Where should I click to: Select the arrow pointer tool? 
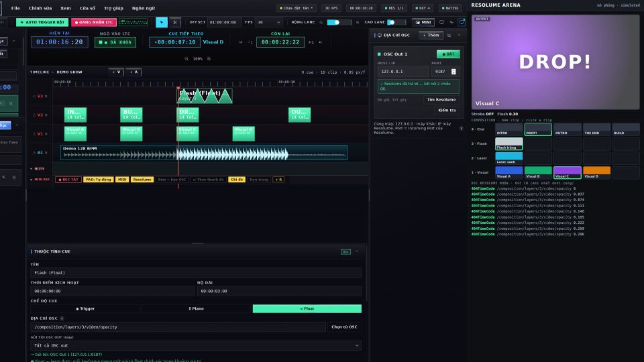(x=162, y=22)
